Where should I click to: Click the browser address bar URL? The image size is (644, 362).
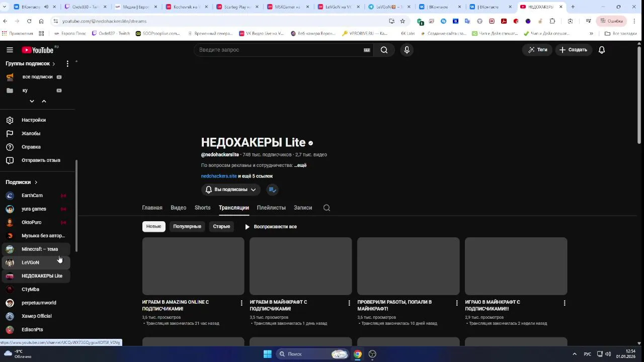click(104, 21)
